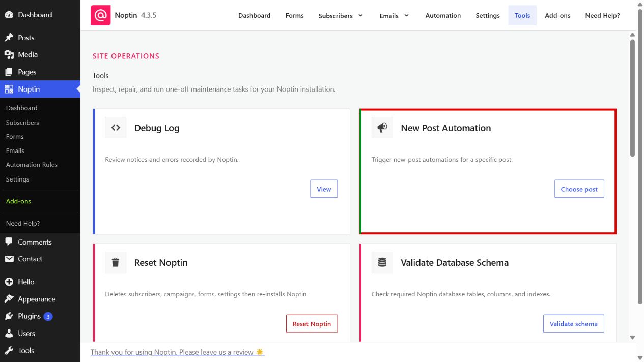Click the Noptin grid icon in sidebar

9,89
